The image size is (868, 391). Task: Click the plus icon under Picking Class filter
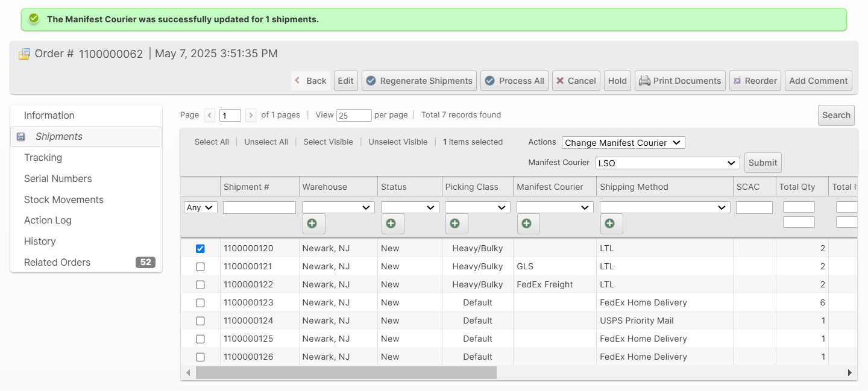[x=456, y=224]
